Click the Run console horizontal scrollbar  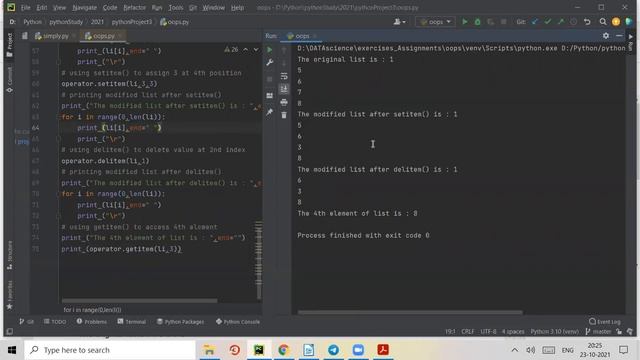(x=410, y=313)
